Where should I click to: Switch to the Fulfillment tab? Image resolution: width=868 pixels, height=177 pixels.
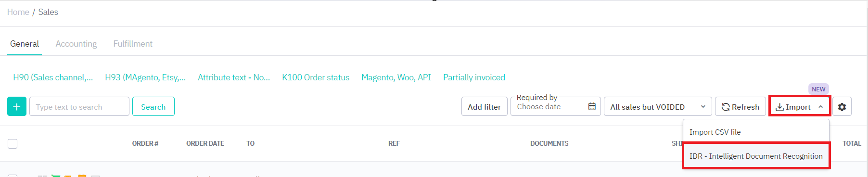point(133,44)
